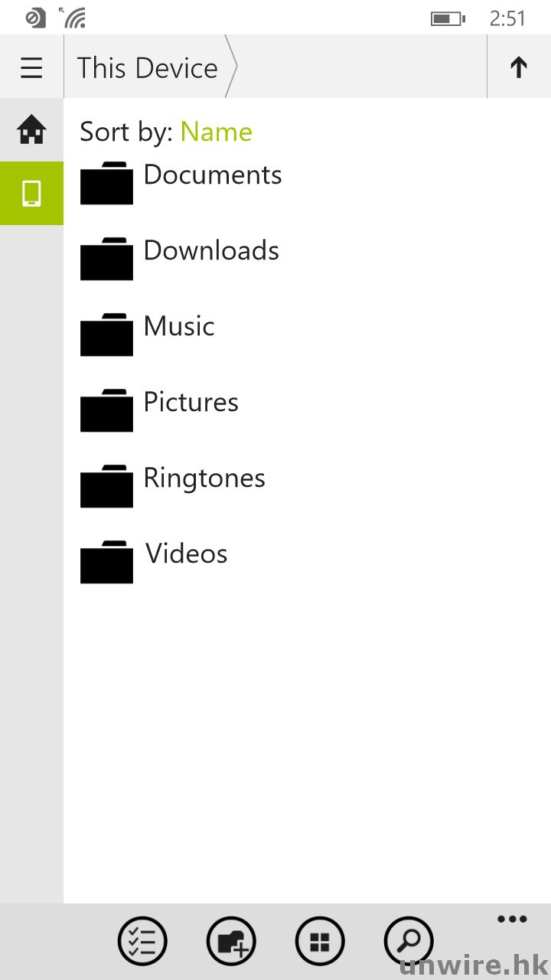Open the hamburger menu
Viewport: 551px width, 980px height.
[31, 68]
